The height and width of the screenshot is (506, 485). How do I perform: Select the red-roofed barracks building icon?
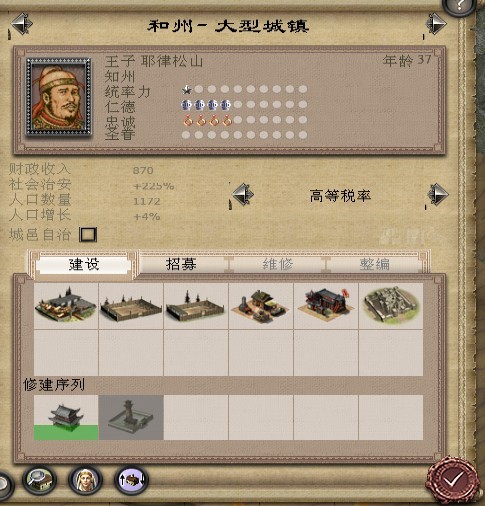click(326, 306)
